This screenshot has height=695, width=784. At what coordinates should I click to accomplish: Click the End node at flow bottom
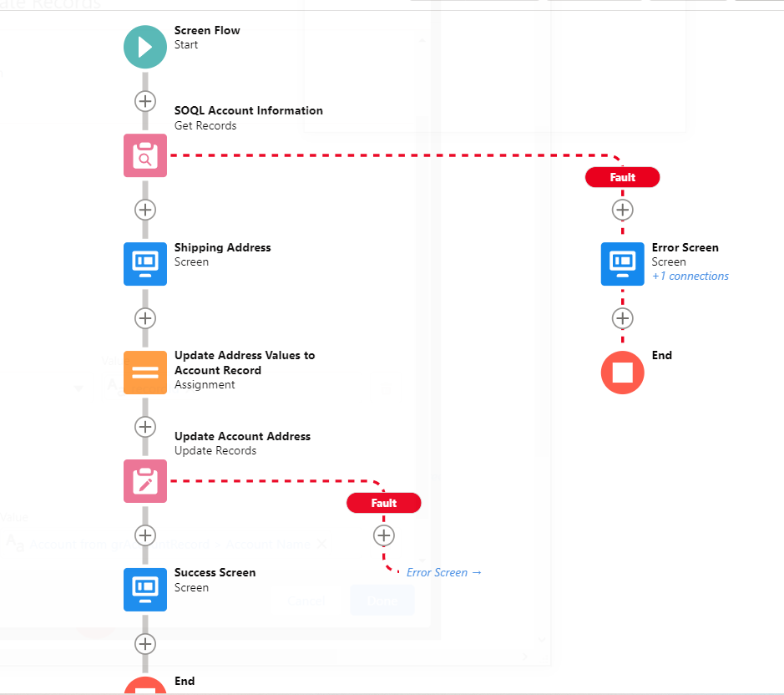[145, 687]
